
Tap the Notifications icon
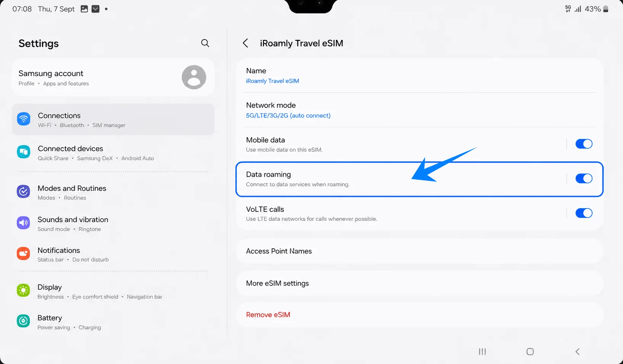(x=24, y=254)
